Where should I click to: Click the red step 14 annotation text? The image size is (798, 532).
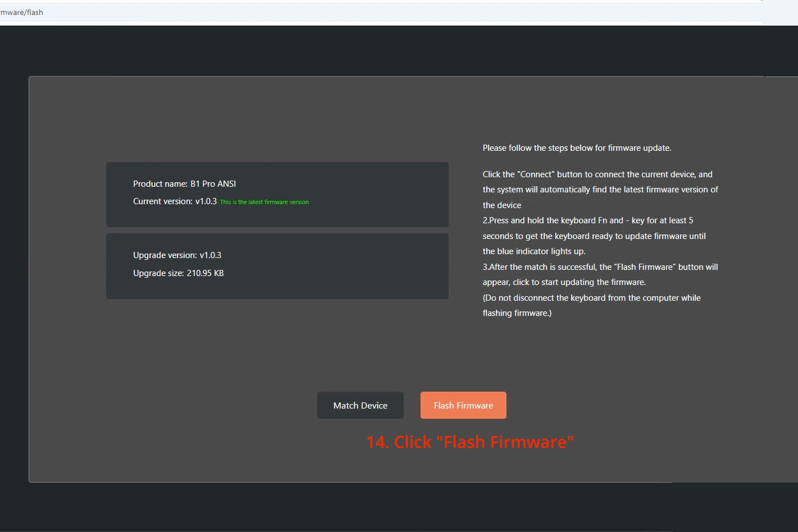(x=470, y=442)
